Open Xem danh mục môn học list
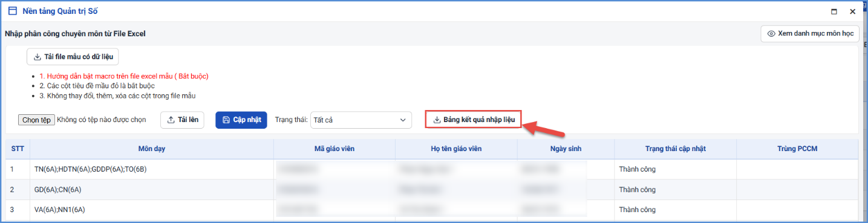The height and width of the screenshot is (223, 868). tap(810, 34)
